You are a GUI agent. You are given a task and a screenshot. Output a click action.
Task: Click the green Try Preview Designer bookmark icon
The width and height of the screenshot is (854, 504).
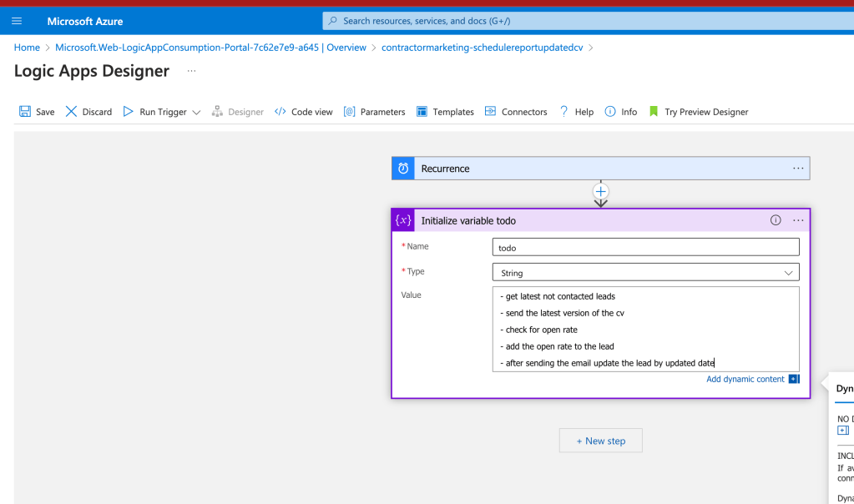click(654, 112)
